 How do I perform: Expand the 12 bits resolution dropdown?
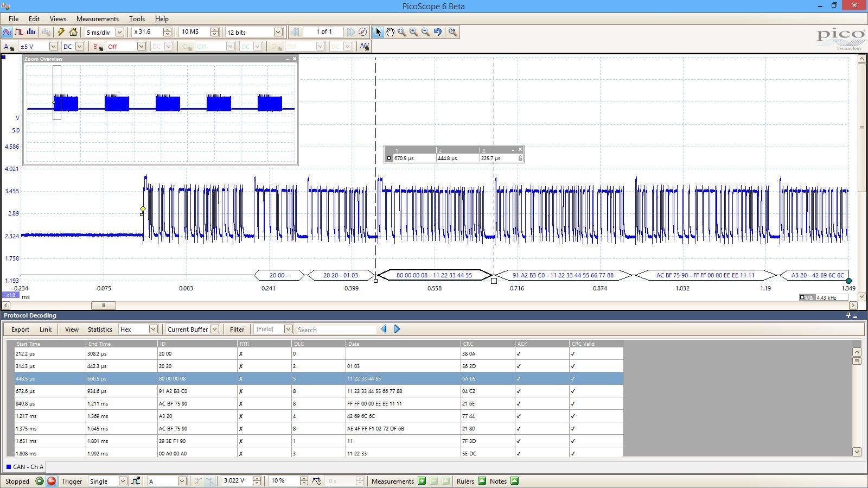(278, 32)
